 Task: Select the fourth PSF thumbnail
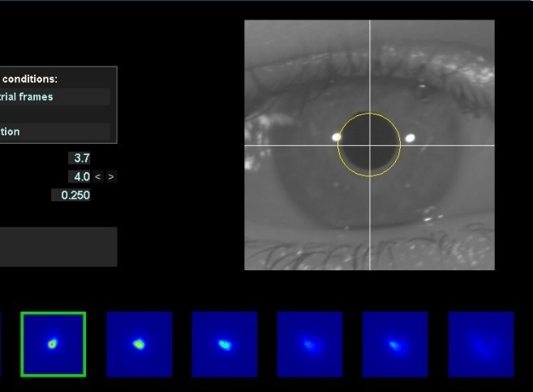[x=310, y=344]
